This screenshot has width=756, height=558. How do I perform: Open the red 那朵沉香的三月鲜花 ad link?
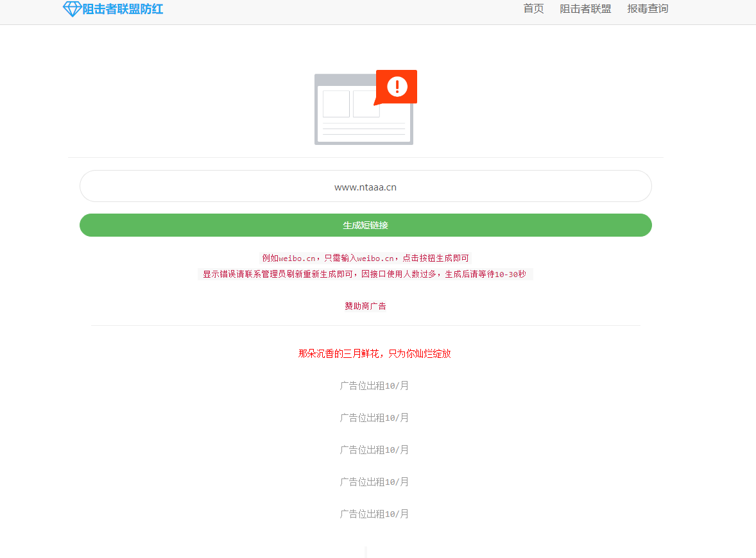[x=374, y=353]
